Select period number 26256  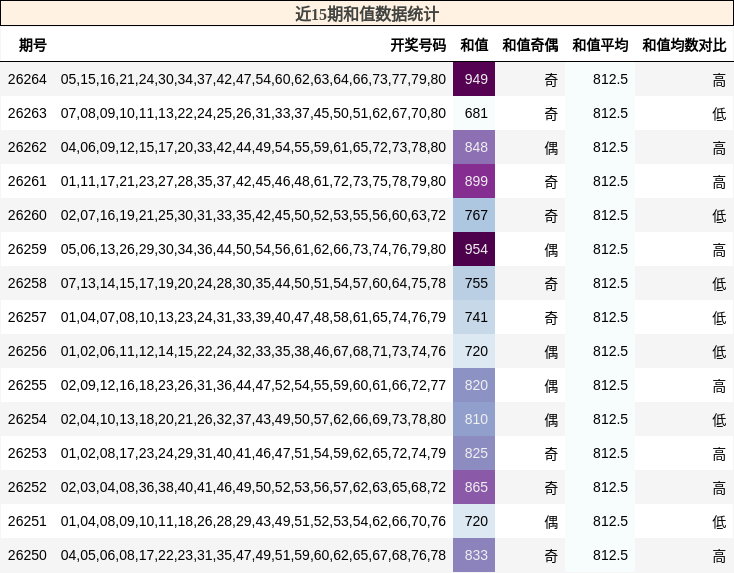click(27, 351)
